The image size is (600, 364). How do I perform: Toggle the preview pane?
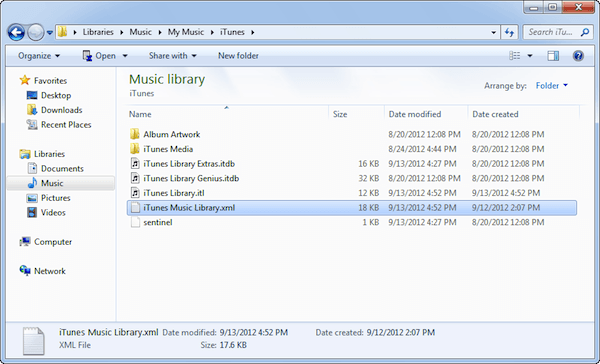553,56
